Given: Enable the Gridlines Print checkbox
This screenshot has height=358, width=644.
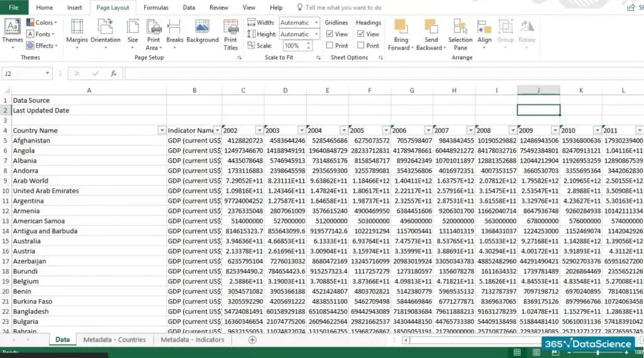Looking at the screenshot, I should (330, 46).
